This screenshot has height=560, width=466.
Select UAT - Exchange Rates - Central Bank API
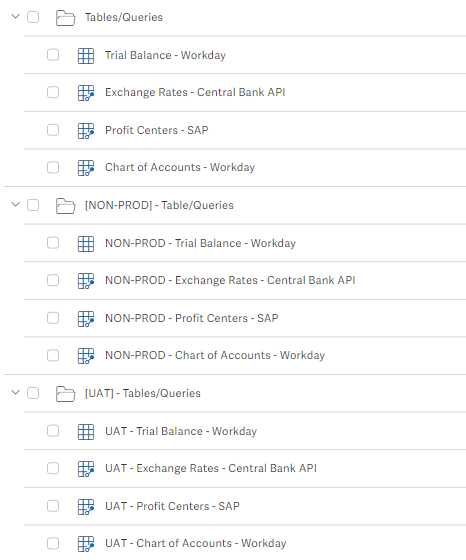(x=211, y=468)
